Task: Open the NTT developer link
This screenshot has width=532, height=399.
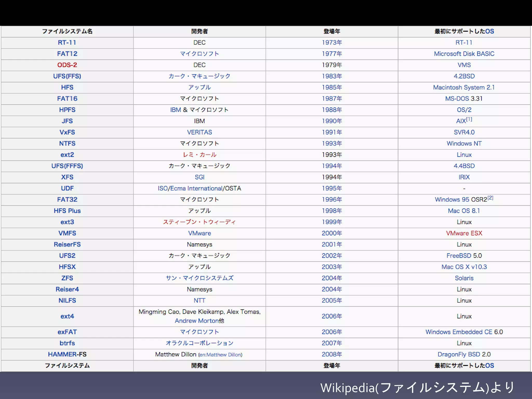Action: click(199, 300)
